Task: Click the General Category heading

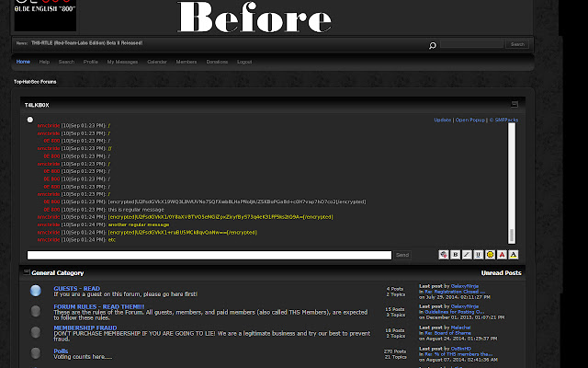Action: 58,273
